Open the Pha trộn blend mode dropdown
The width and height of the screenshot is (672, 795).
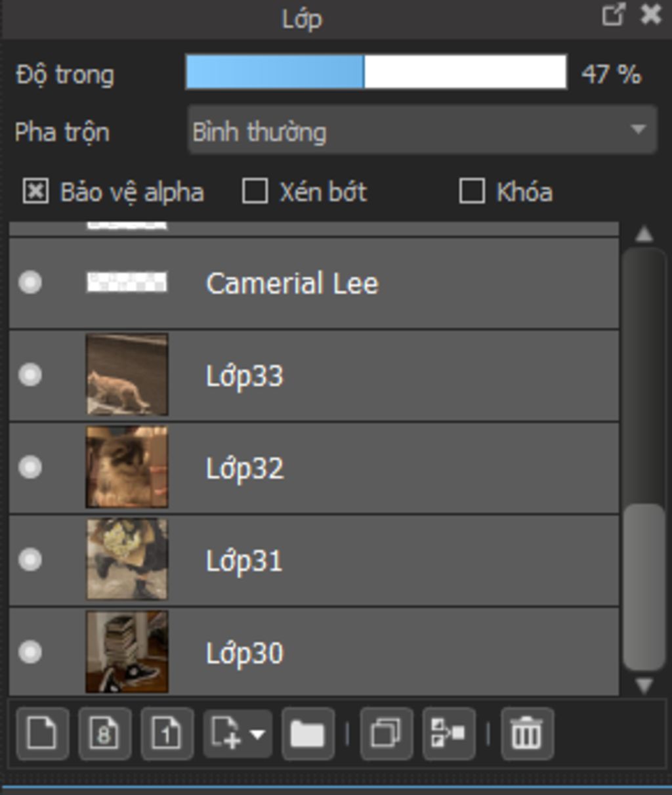[x=422, y=130]
